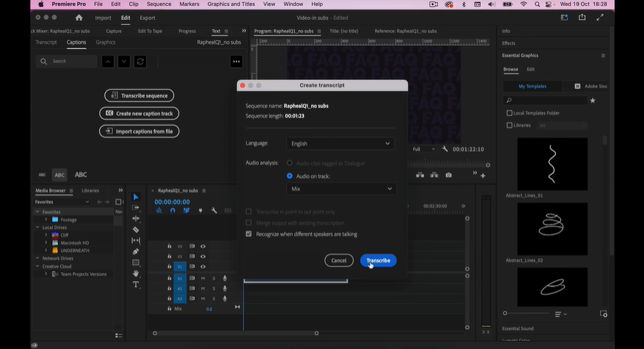Open the captions panel three-dots menu
Screen dimensions: 644x349
pos(236,62)
